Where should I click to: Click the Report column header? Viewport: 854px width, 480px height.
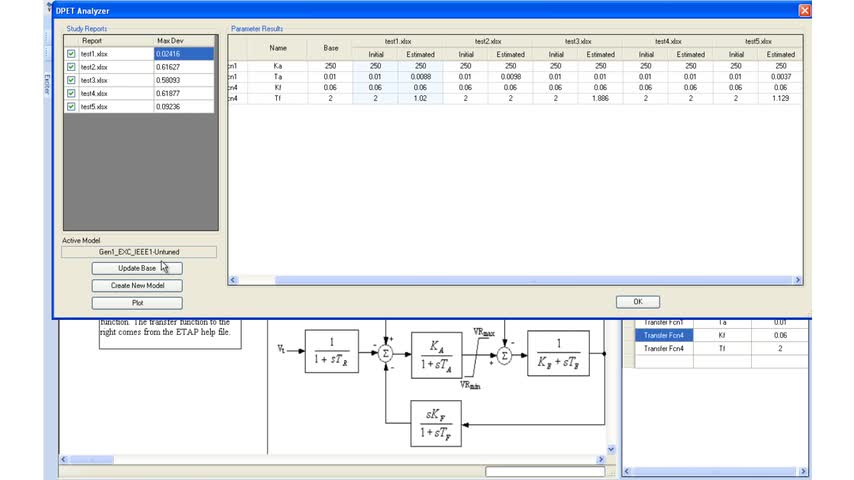[x=116, y=41]
